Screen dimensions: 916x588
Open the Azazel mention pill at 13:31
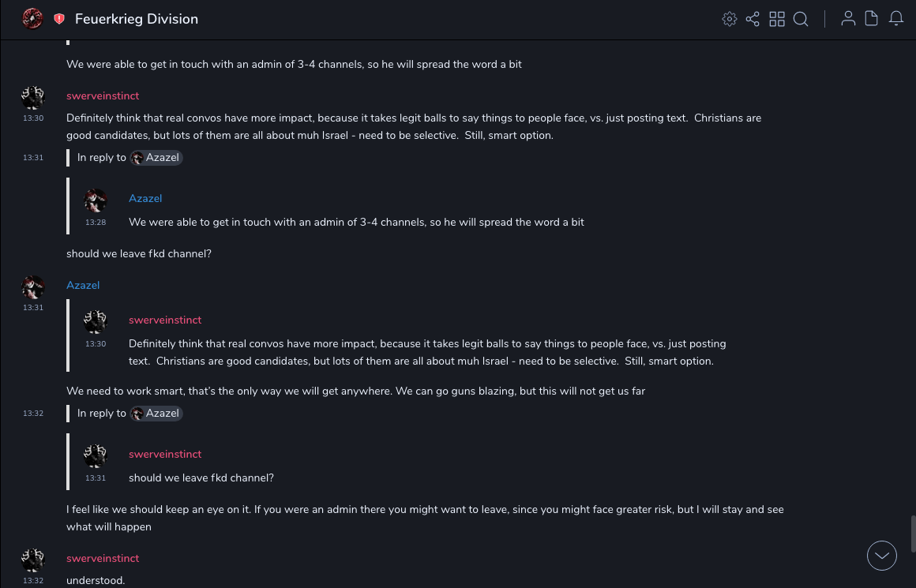[156, 158]
